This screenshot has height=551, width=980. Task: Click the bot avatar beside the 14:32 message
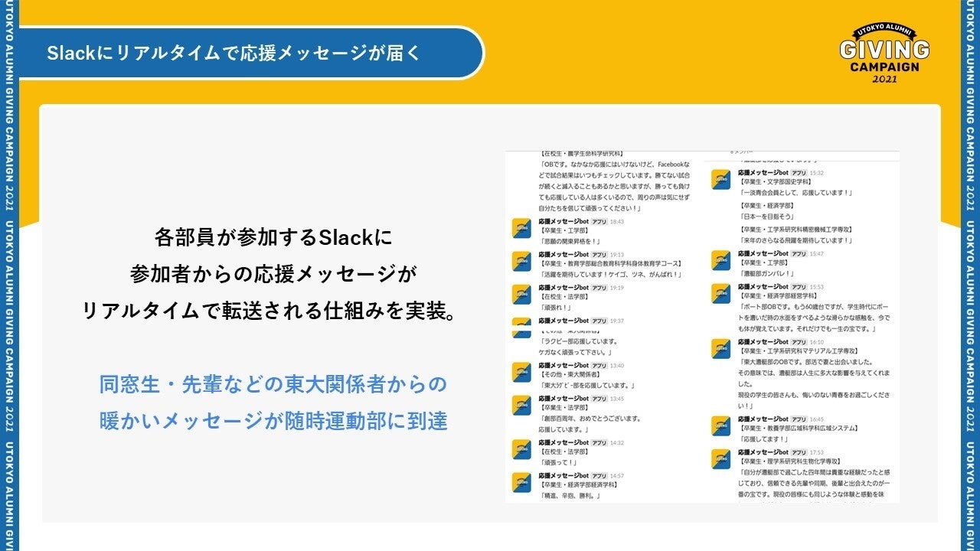(x=521, y=449)
